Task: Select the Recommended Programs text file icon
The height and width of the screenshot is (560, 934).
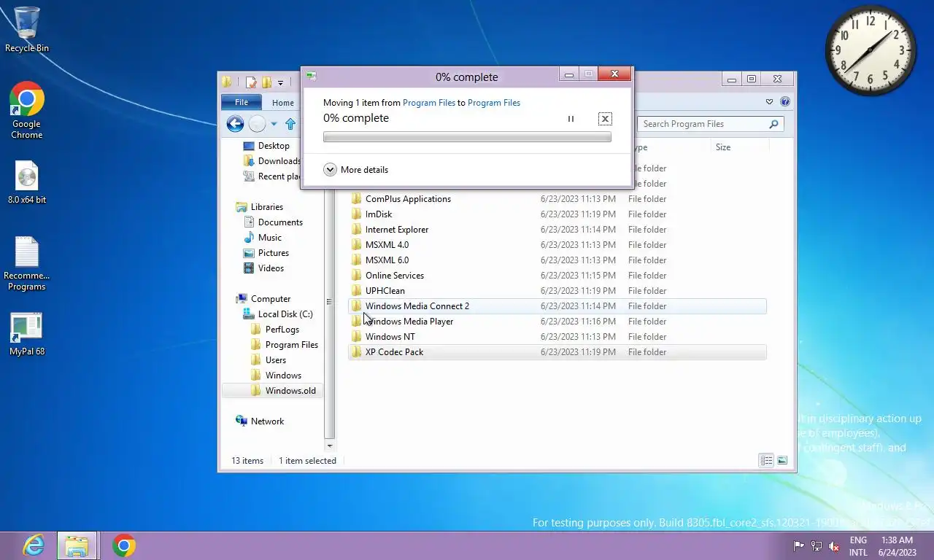Action: pos(27,264)
